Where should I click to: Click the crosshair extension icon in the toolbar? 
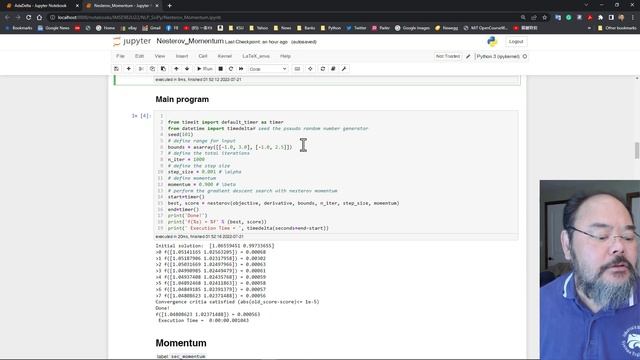coord(310,69)
